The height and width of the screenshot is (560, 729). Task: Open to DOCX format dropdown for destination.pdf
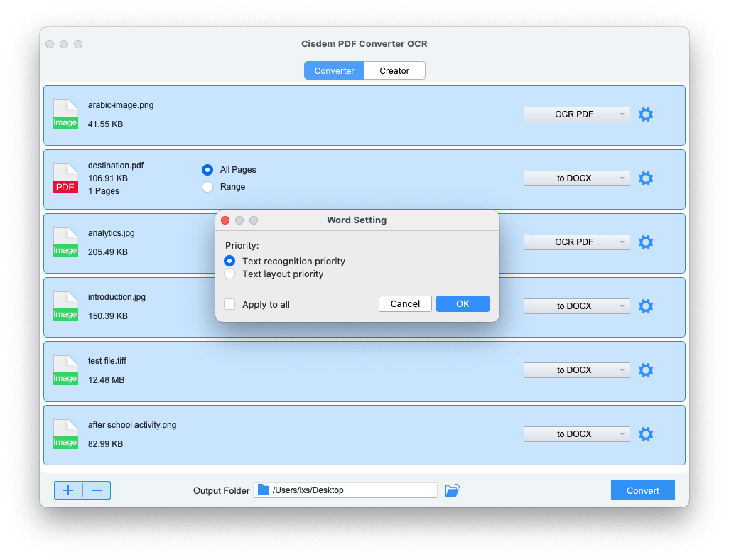576,178
